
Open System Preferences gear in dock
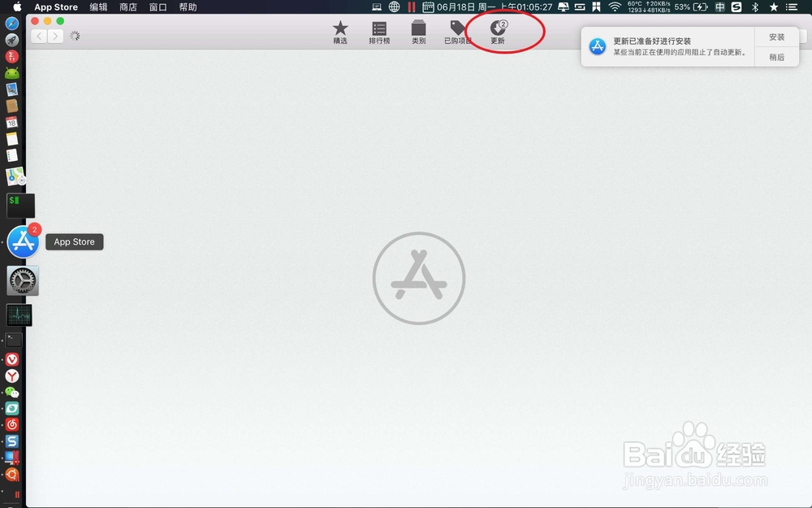(x=23, y=281)
